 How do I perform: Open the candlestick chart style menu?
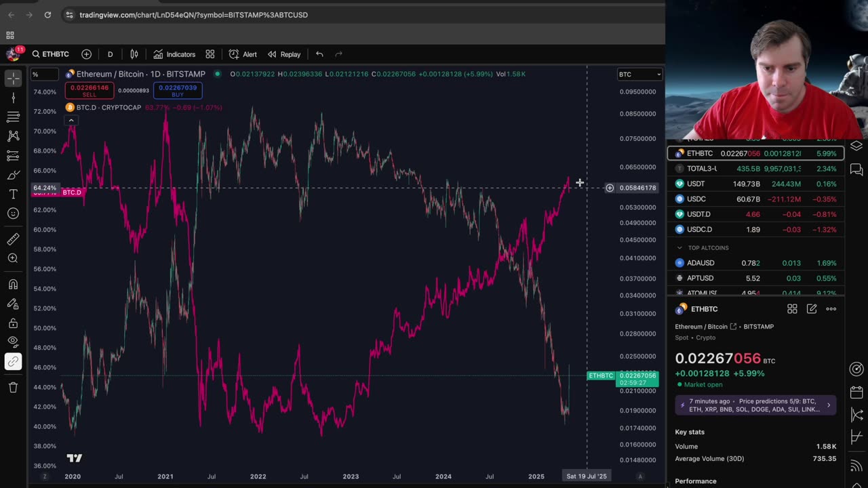tap(134, 54)
